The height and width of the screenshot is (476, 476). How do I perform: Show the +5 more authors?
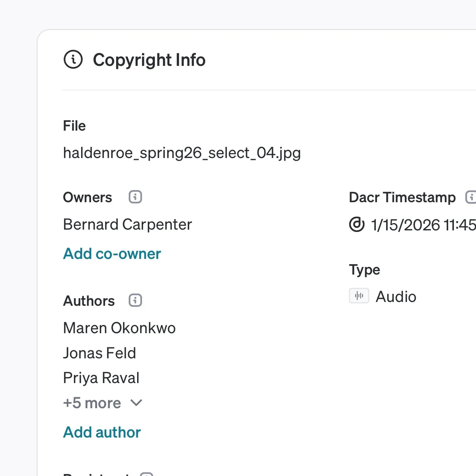click(x=92, y=403)
